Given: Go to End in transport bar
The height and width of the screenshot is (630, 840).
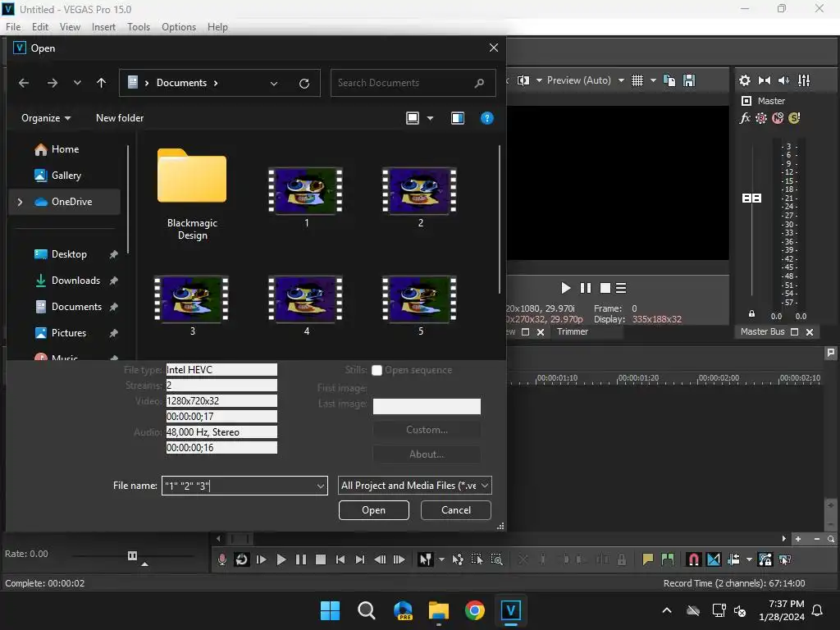Looking at the screenshot, I should tap(360, 559).
